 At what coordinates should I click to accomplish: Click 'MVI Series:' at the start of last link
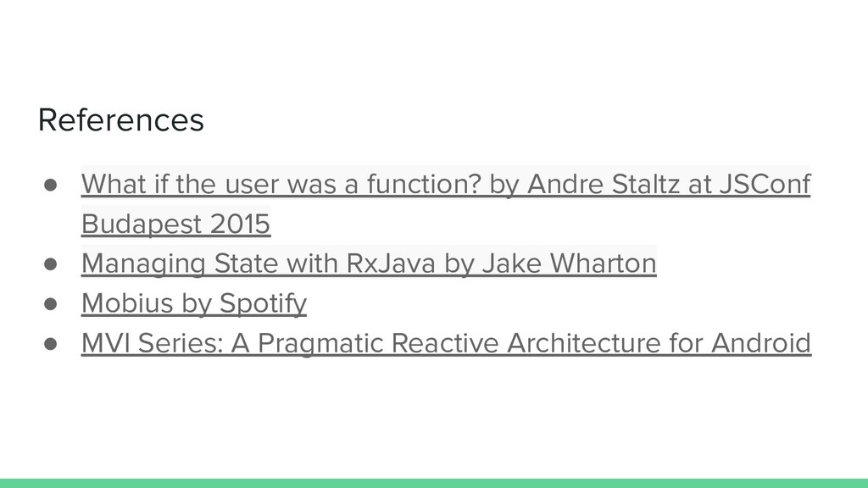click(x=153, y=343)
